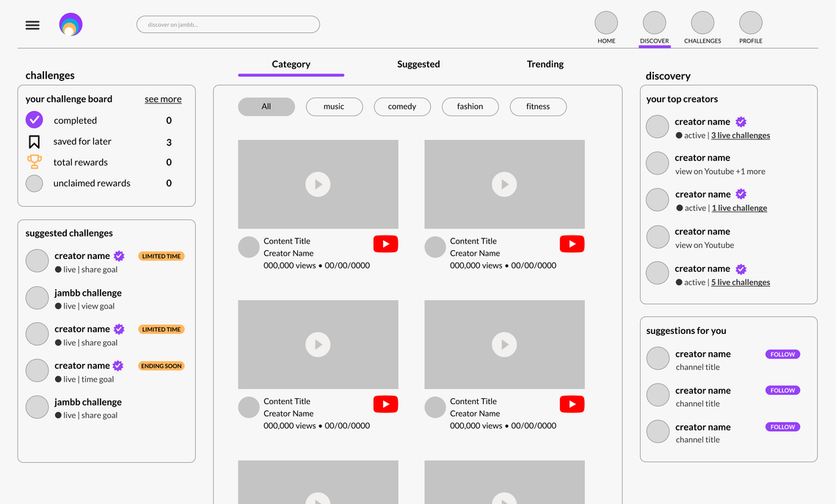Click the total rewards trophy icon
Viewport: 836px width, 504px height.
pos(34,161)
